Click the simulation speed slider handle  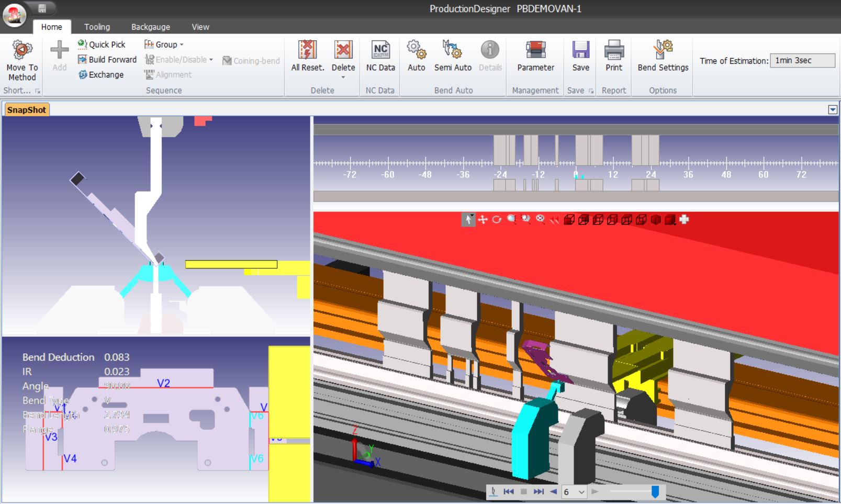[655, 491]
